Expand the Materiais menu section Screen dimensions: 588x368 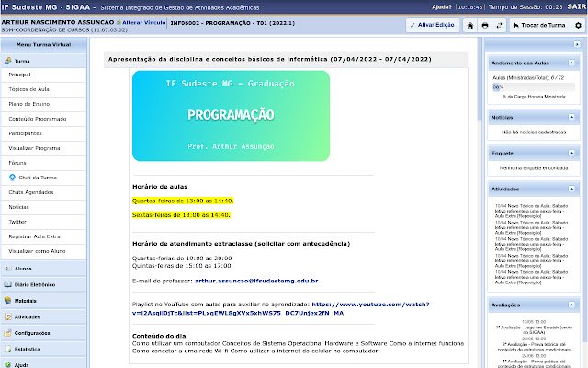coord(44,301)
